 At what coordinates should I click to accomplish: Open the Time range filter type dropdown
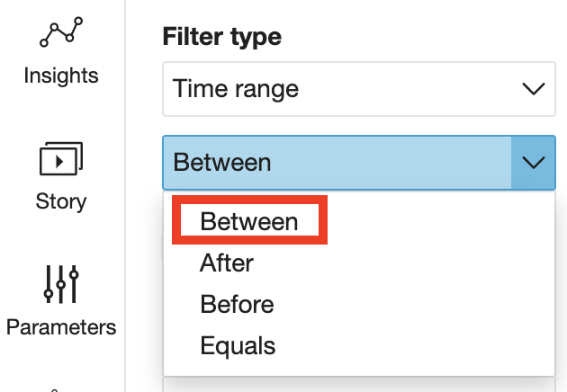coord(359,89)
